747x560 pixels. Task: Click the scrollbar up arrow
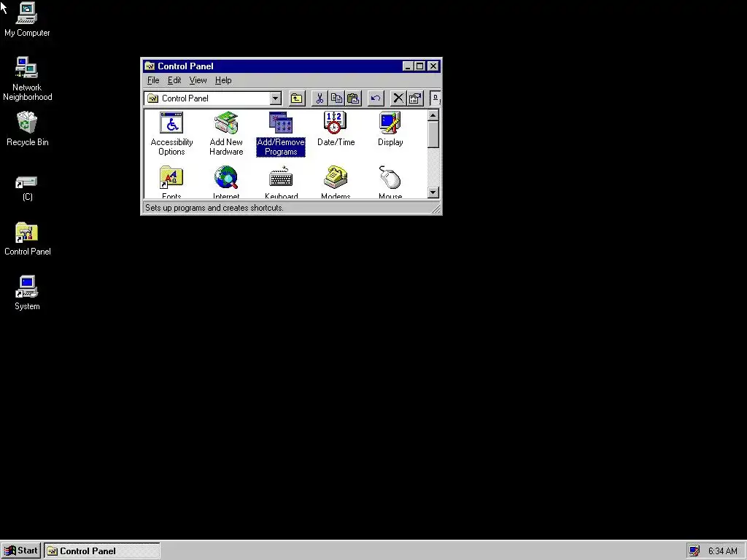click(433, 115)
